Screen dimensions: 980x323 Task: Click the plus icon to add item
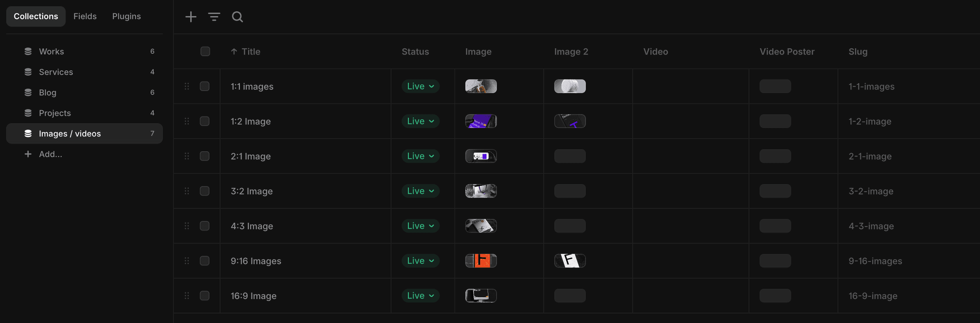(x=191, y=16)
